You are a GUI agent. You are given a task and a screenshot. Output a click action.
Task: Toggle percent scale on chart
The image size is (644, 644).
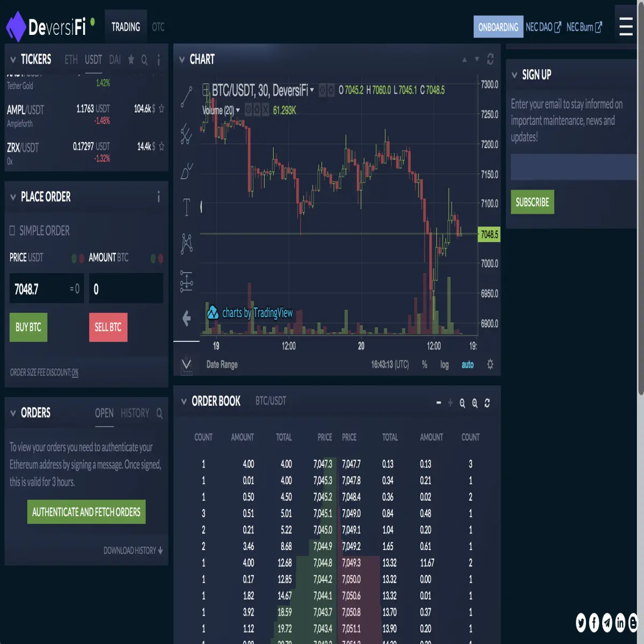click(425, 364)
